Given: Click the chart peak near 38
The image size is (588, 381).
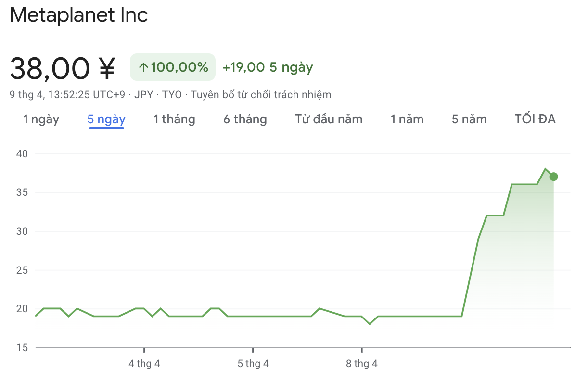Looking at the screenshot, I should 545,169.
